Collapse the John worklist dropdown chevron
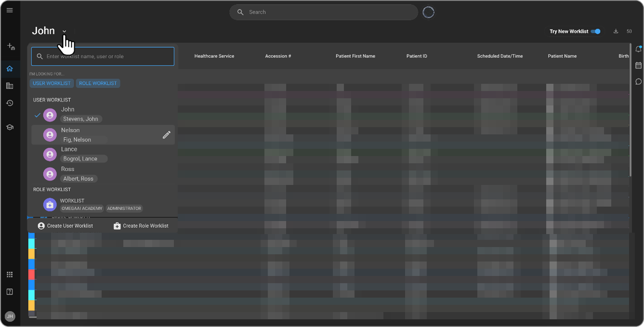644x327 pixels. point(64,31)
